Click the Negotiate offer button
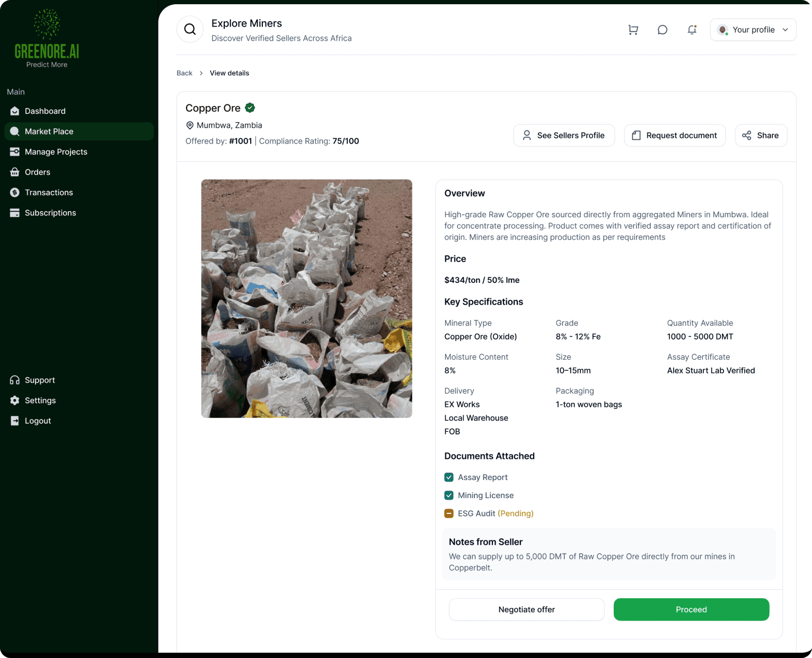This screenshot has width=812, height=658. coord(526,609)
